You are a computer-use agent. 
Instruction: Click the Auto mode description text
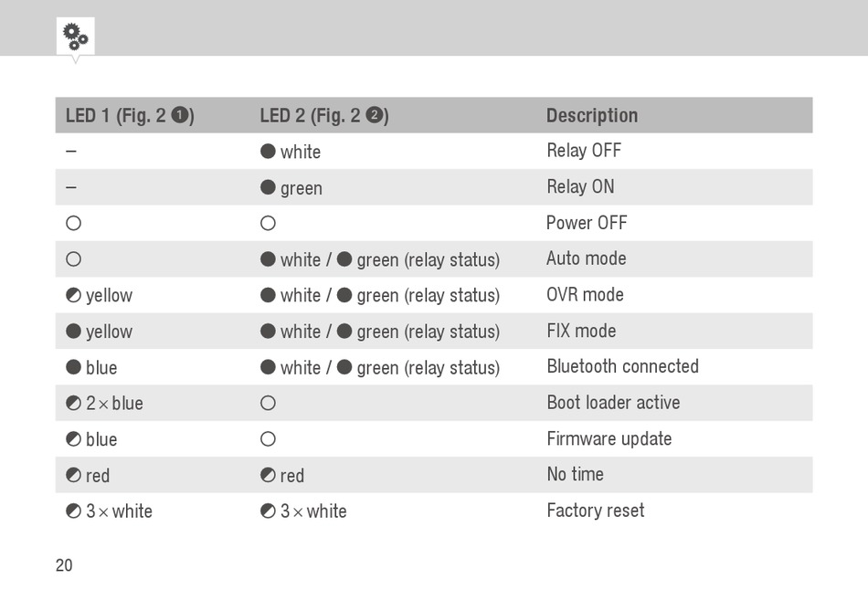tap(587, 258)
